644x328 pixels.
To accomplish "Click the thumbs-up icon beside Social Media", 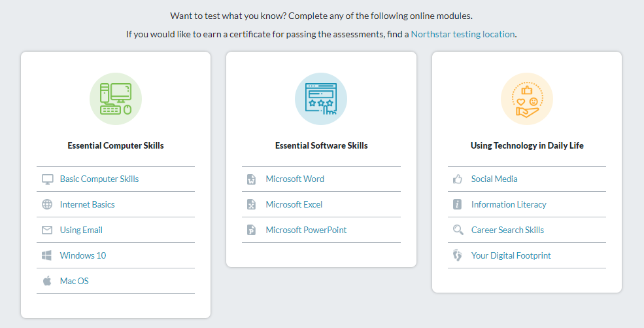I will tap(458, 179).
